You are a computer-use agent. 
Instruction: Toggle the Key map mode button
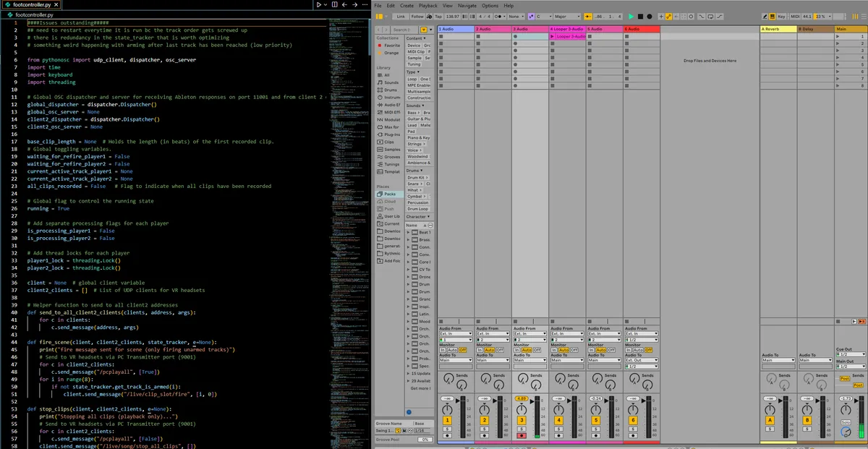pos(781,17)
